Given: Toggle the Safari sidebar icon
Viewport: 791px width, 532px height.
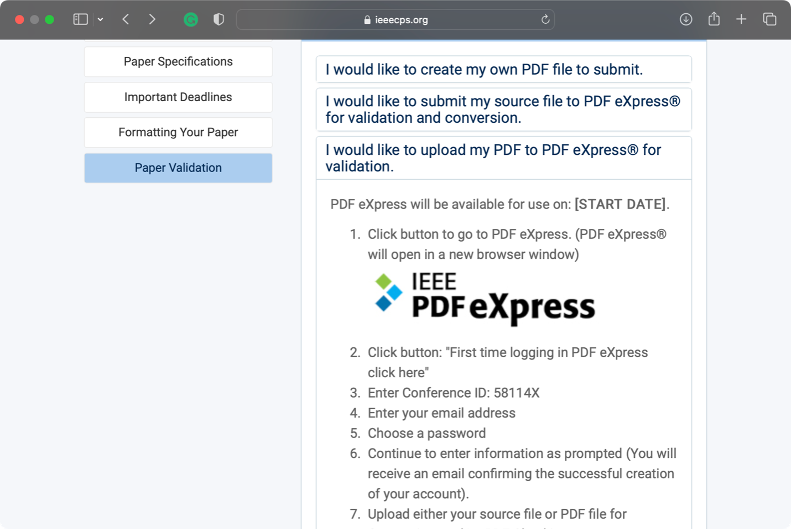Looking at the screenshot, I should 80,19.
